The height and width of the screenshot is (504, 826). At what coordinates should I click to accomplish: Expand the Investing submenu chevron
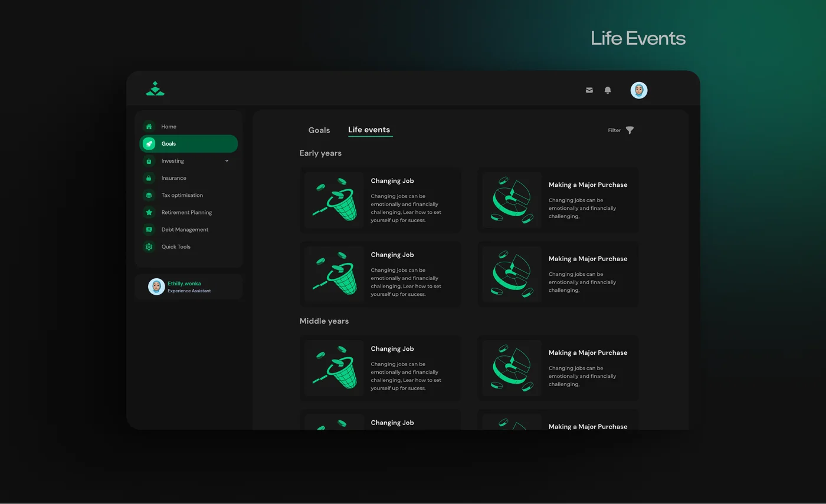pos(227,161)
